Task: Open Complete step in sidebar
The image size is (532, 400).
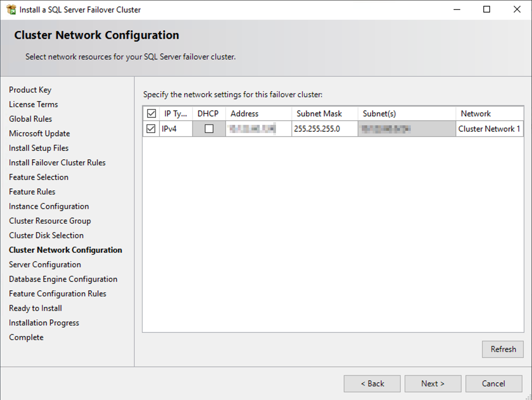Action: click(26, 338)
